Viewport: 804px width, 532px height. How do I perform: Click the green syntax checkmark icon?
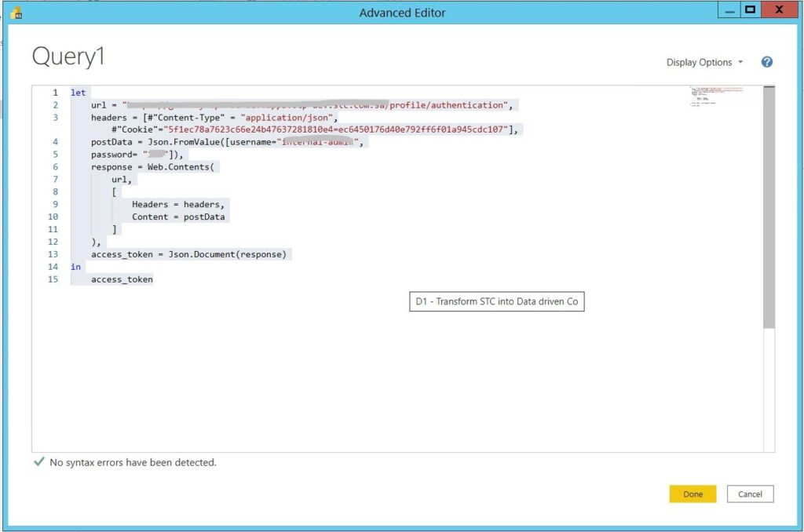point(38,462)
